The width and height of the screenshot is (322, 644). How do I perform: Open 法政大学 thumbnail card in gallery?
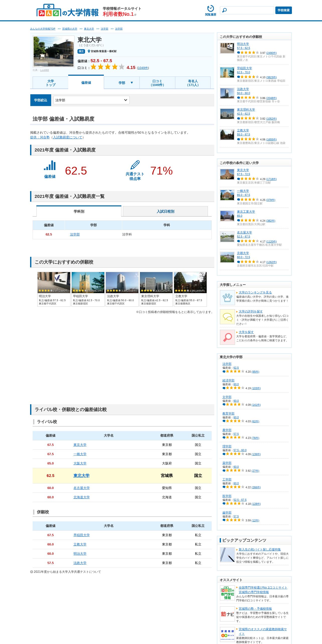tap(122, 289)
